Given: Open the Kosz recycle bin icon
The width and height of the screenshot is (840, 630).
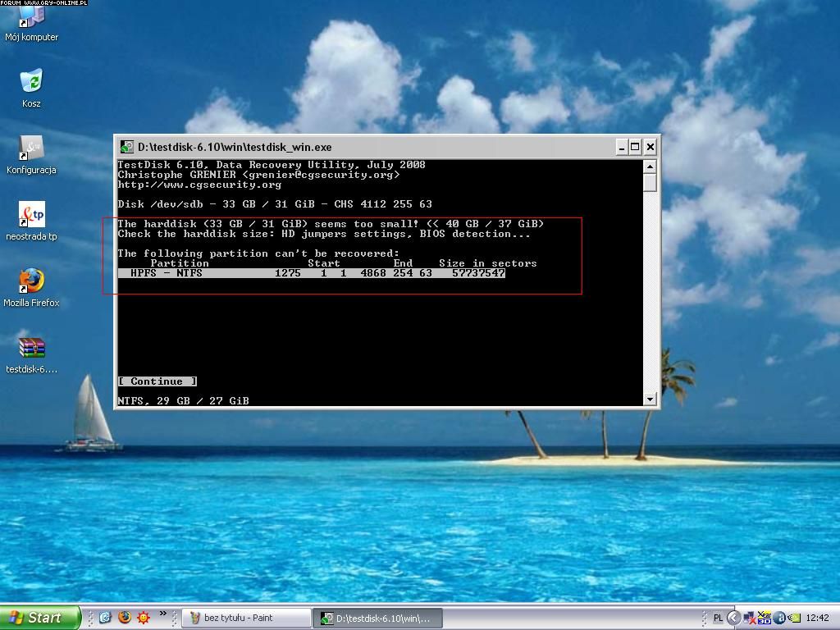Looking at the screenshot, I should tap(31, 82).
